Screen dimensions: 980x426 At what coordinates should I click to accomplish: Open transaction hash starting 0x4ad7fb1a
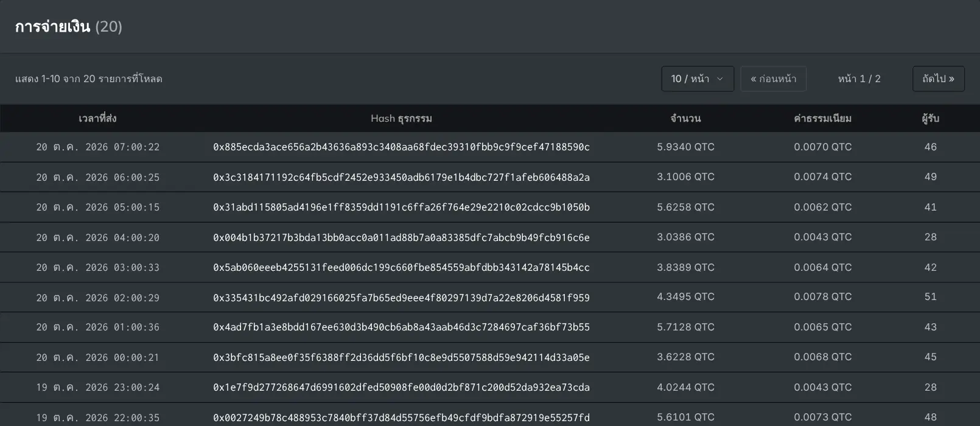[401, 327]
